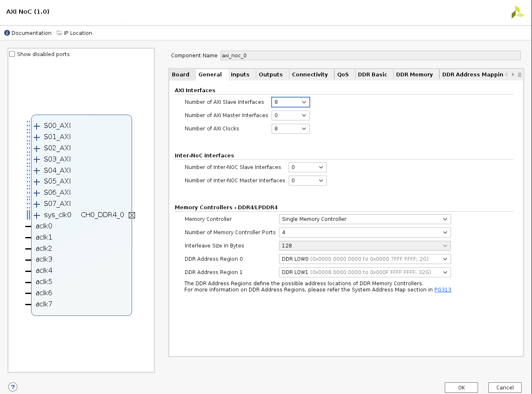Screen dimensions: 532x394
Task: Click the Component Name text field
Action: tap(370, 55)
